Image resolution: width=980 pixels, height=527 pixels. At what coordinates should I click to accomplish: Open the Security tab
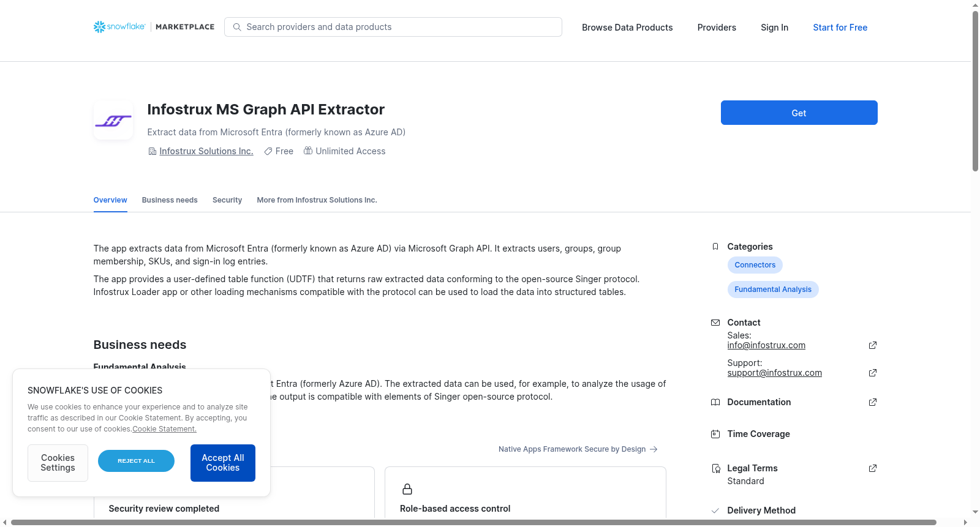point(227,200)
